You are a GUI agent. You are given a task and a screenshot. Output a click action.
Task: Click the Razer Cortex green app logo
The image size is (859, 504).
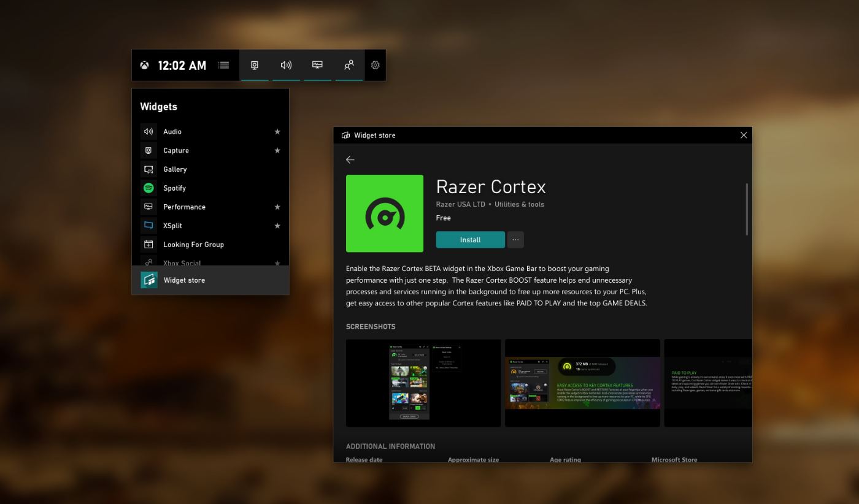point(385,213)
